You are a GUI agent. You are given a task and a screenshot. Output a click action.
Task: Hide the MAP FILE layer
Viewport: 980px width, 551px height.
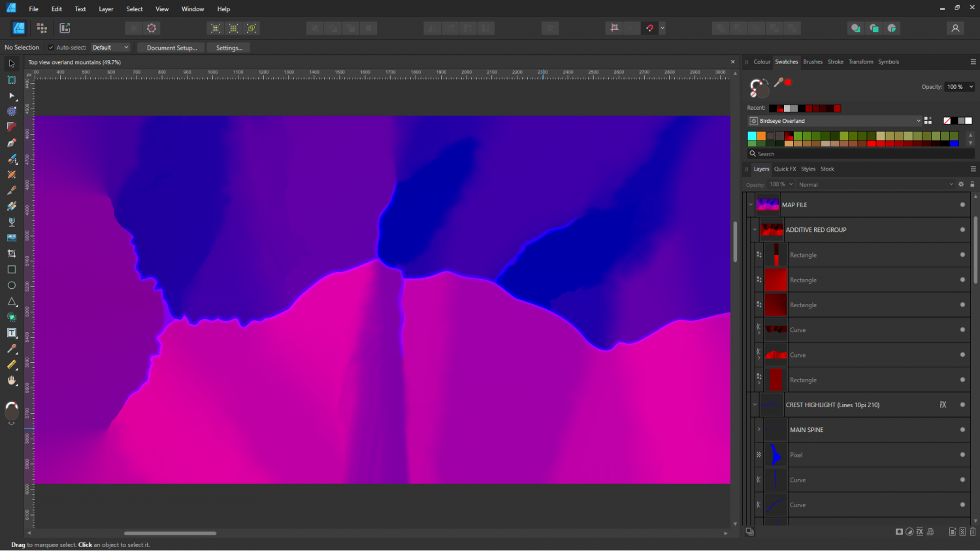[x=962, y=205]
